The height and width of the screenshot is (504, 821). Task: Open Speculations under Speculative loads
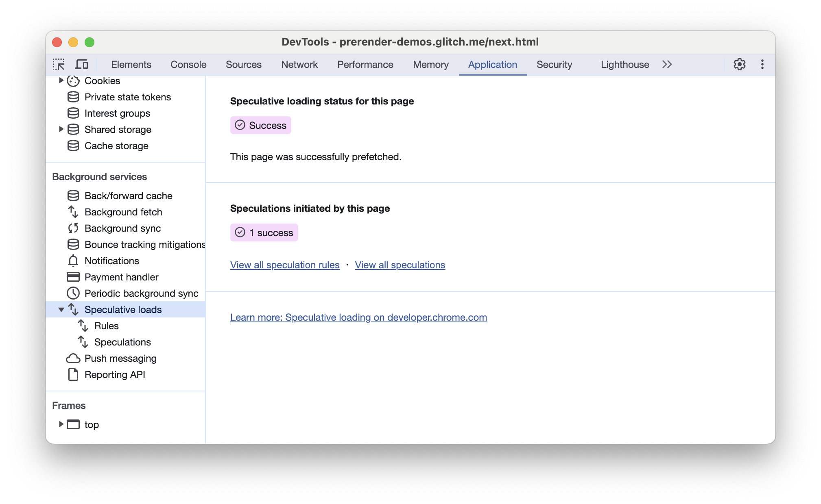(123, 342)
